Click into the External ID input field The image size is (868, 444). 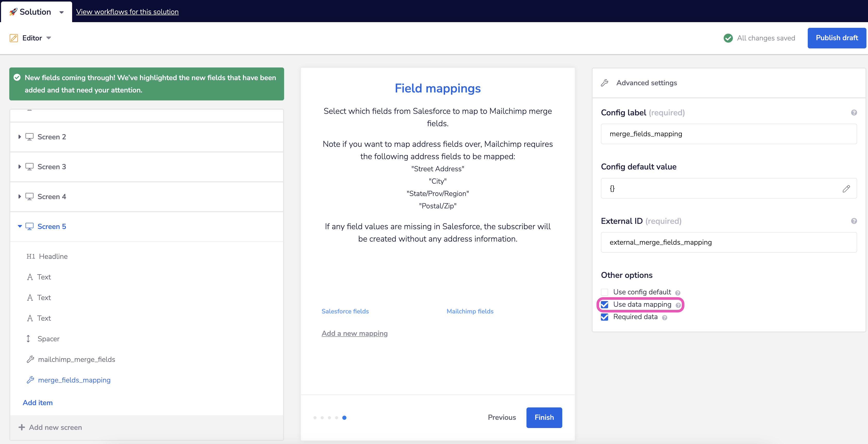point(728,243)
